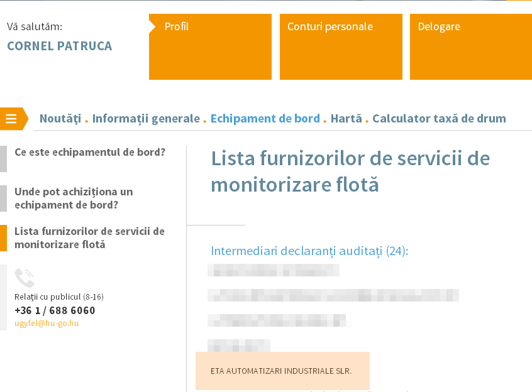The height and width of the screenshot is (392, 532).
Task: Open the Hartă page
Action: point(346,119)
